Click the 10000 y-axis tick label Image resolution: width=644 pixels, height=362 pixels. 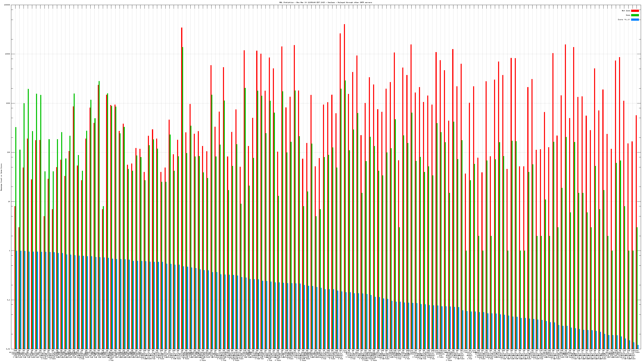[x=8, y=54]
